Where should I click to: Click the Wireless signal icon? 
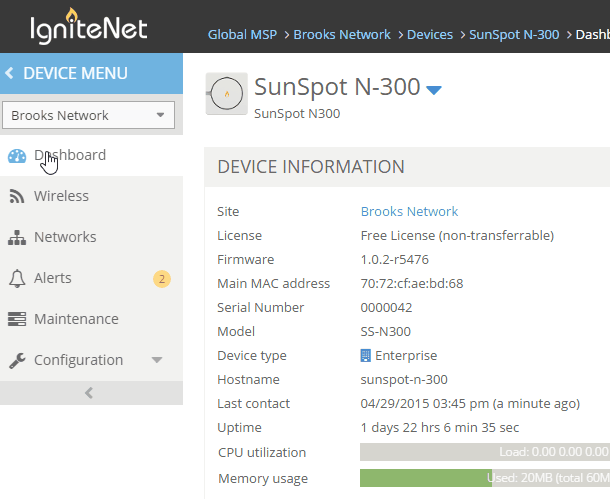tap(17, 196)
